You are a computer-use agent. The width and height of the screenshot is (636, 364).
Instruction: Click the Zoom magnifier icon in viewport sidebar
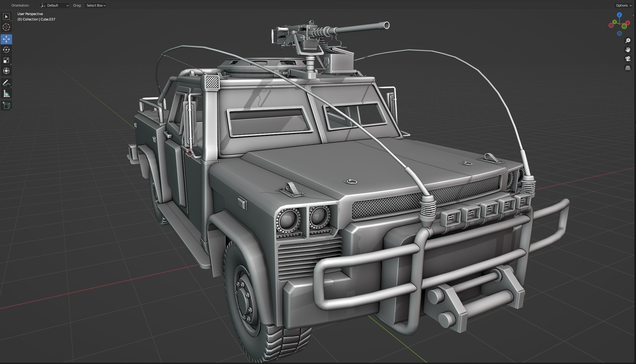click(628, 40)
